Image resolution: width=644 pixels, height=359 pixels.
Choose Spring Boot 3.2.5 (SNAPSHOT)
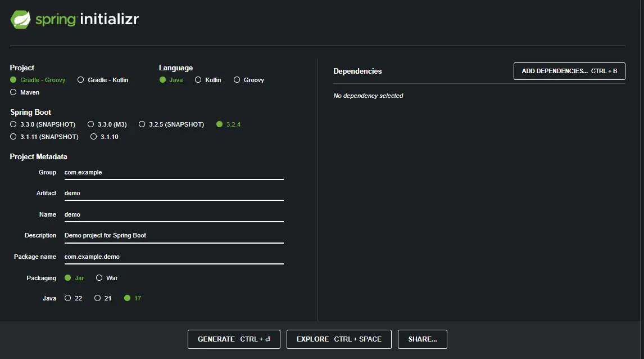tap(171, 124)
